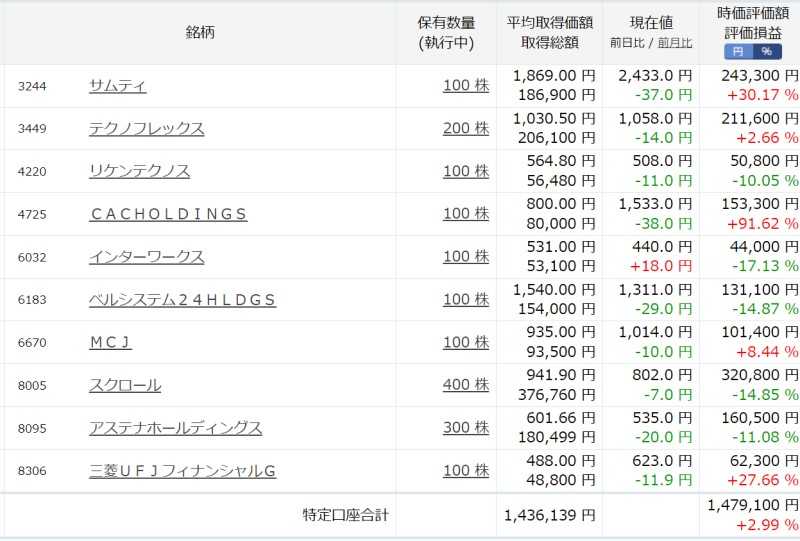The height and width of the screenshot is (541, 800).
Task: Open the ＭＣＪ stock link
Action: 110,342
